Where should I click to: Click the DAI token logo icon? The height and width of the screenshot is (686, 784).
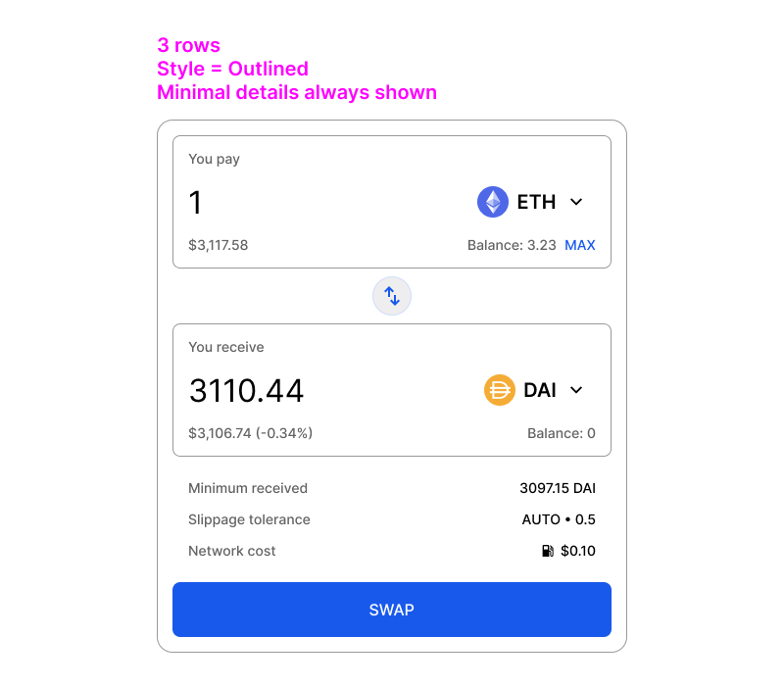point(500,390)
